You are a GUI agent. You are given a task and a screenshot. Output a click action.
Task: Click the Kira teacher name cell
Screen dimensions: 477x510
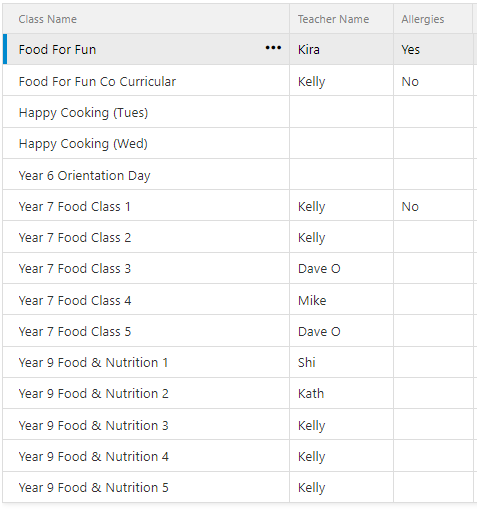pos(341,49)
